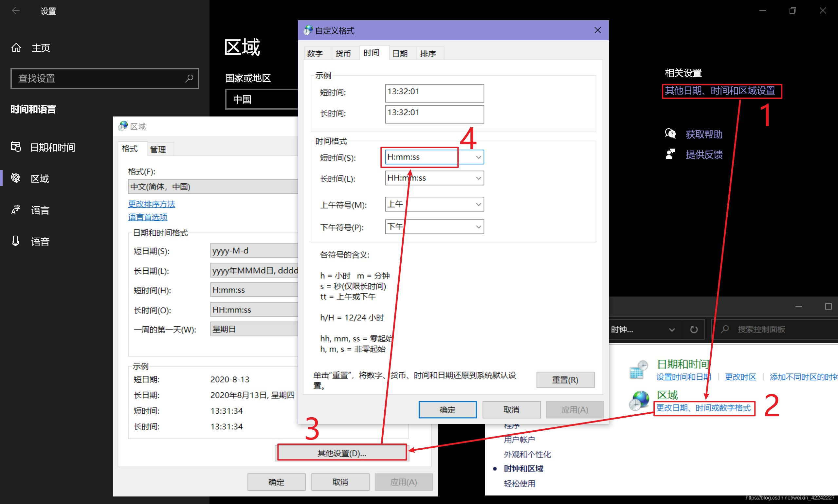This screenshot has width=838, height=504.
Task: Click the 日期和时间 clock icon in Control Panel
Action: coord(638,369)
